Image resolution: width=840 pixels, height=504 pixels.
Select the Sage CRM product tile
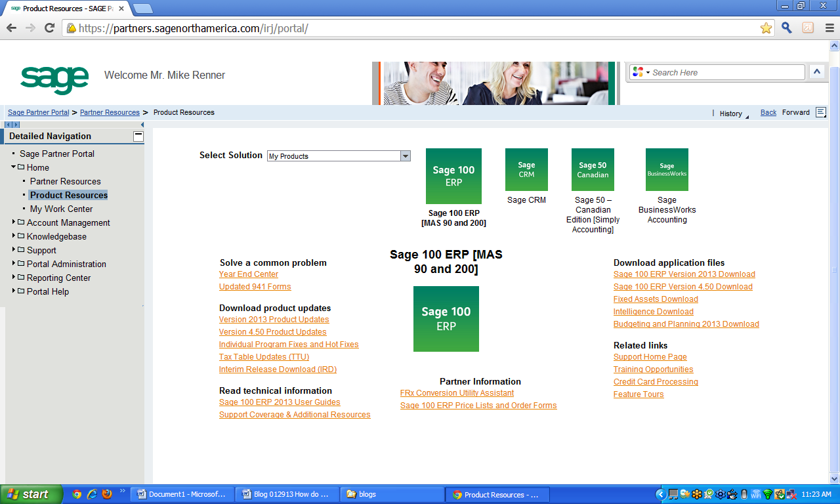[526, 169]
